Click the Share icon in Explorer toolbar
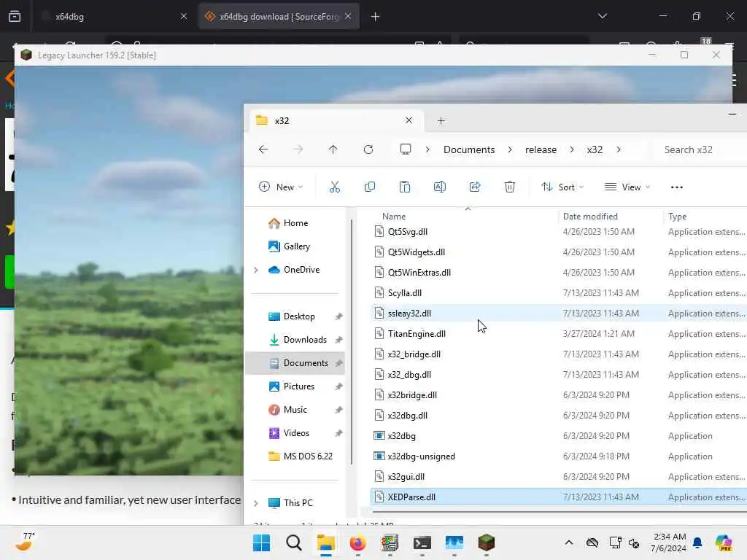The width and height of the screenshot is (747, 560). coord(475,187)
